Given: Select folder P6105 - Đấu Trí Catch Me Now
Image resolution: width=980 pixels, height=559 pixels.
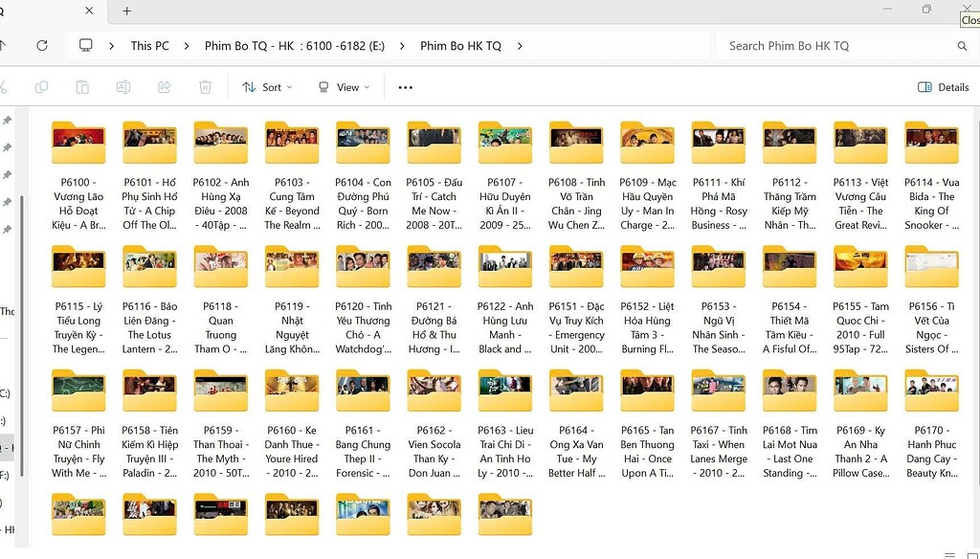Looking at the screenshot, I should 434,176.
